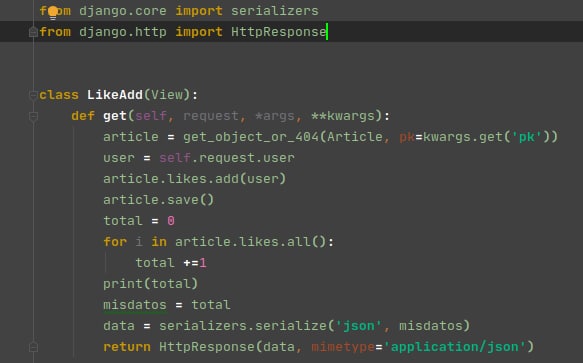
Task: Click the yellow lightbulb intention icon
Action: coord(53,13)
